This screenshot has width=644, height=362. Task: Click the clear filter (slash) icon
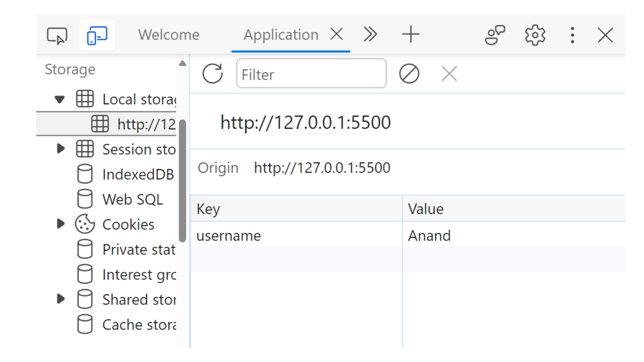(408, 73)
